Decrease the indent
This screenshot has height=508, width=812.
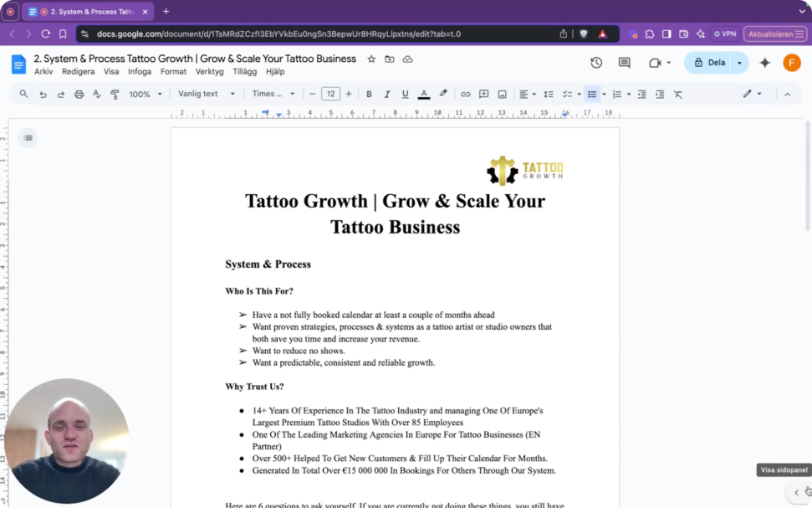pos(641,95)
